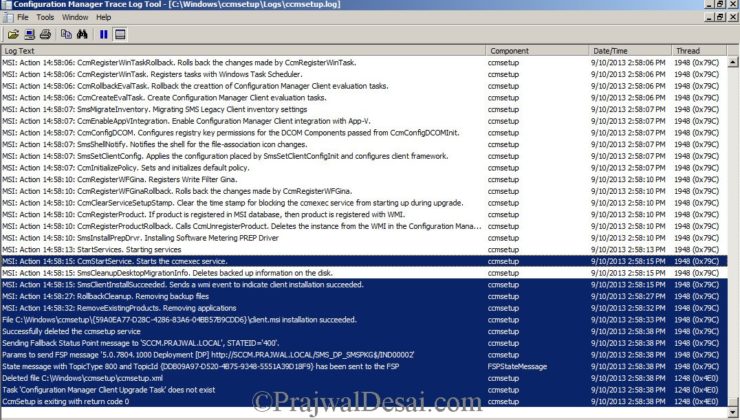The image size is (740, 420).
Task: Select the 'RollbackCleanup. Removing backup files' line
Action: coord(363,296)
